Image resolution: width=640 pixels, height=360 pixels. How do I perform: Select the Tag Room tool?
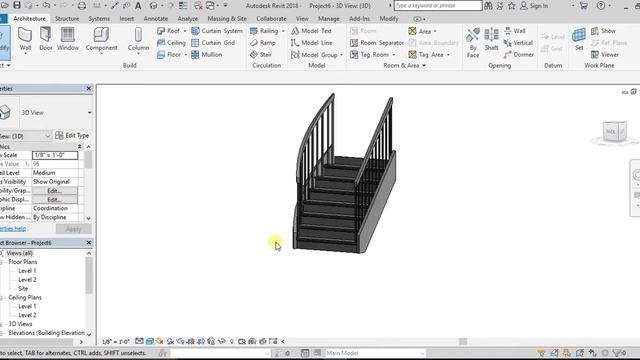tap(370, 54)
